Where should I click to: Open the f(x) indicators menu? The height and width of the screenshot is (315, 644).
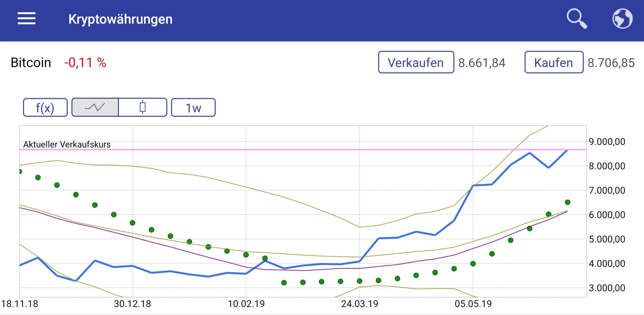click(45, 108)
